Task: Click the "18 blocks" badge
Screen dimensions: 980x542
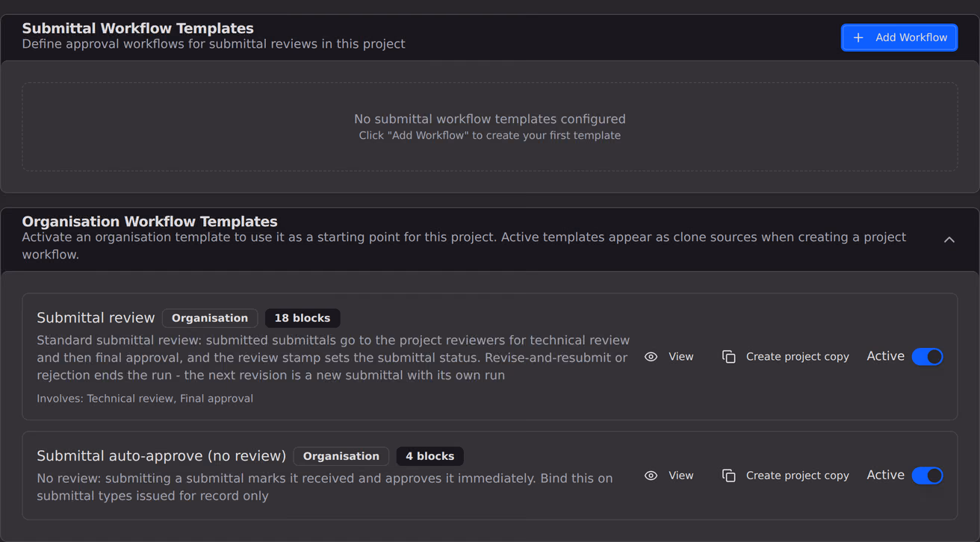Action: tap(303, 318)
